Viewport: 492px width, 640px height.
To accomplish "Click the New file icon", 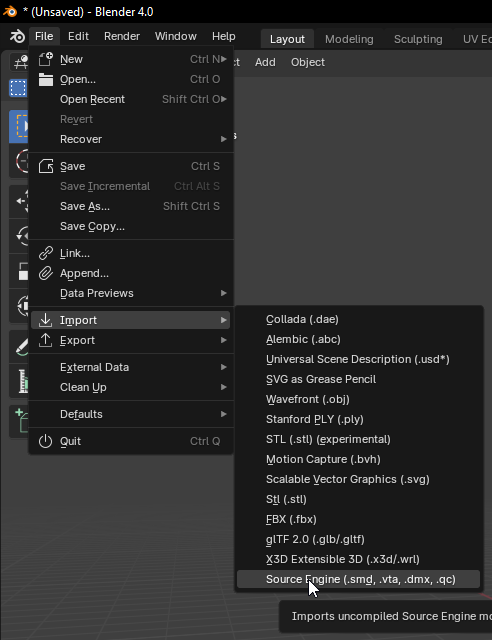I will (46, 59).
